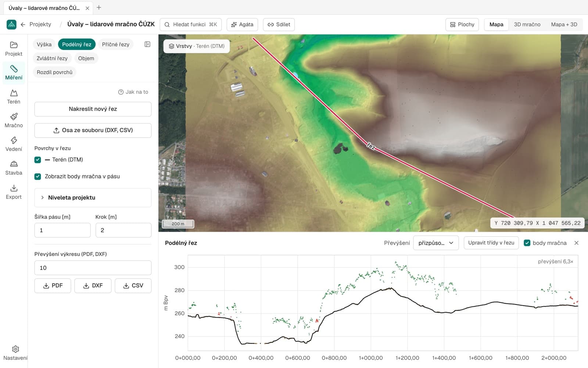
Task: Open the Mračno sidebar section
Action: coord(14,120)
